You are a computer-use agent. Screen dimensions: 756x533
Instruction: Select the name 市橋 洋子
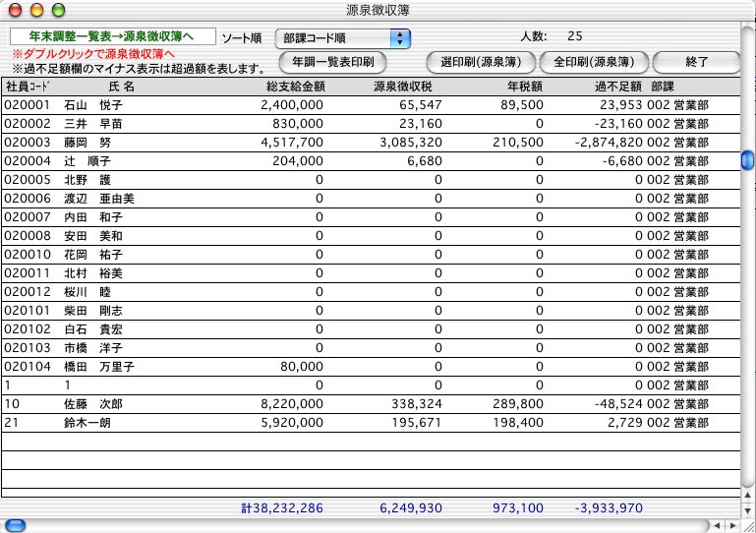(93, 348)
